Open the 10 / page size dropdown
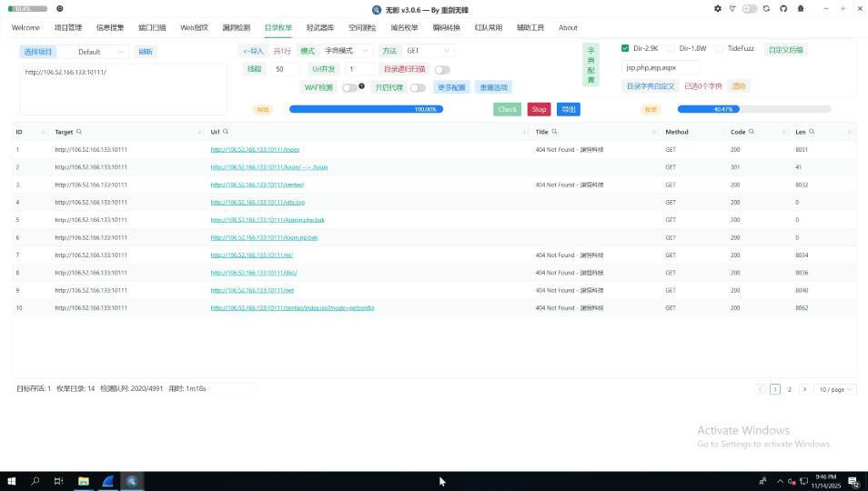This screenshot has height=491, width=868. [x=835, y=389]
